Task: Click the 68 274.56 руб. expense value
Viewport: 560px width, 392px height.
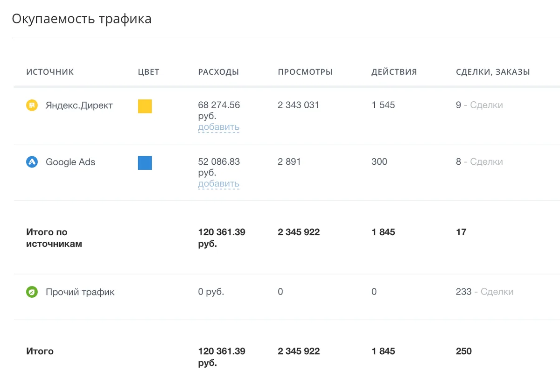Action: [x=219, y=111]
